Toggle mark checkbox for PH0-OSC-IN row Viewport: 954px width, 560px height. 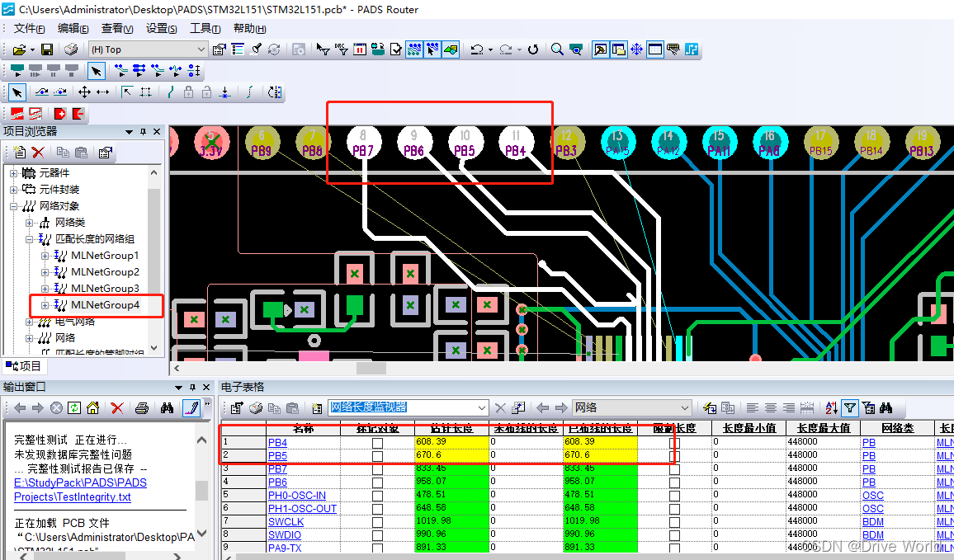pos(377,496)
